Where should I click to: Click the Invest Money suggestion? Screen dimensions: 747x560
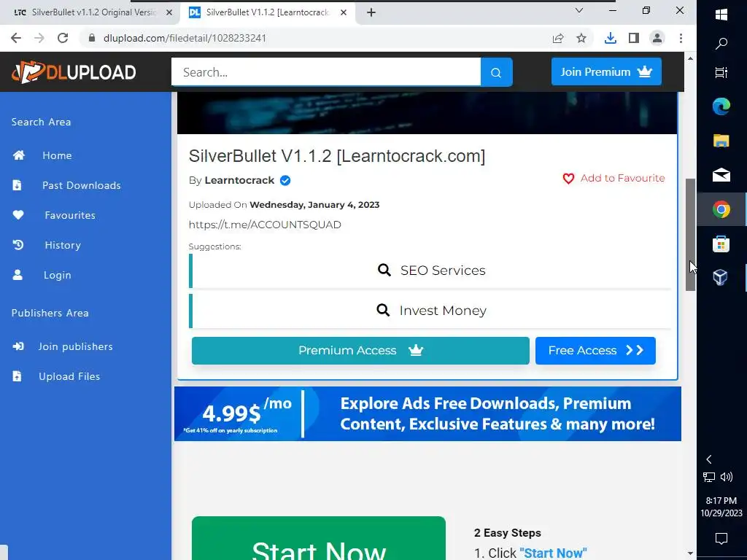tap(431, 311)
